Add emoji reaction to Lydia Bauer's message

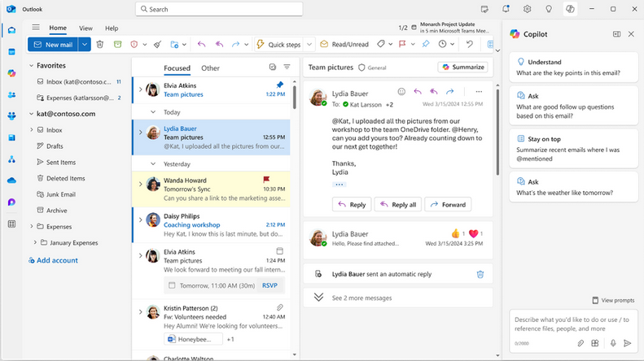point(401,92)
